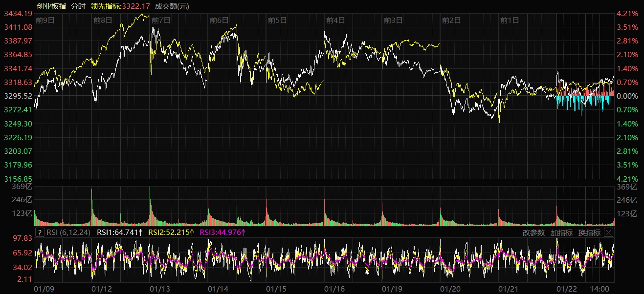Image resolution: width=644 pixels, height=294 pixels.
Task: Select the 成交额(元) volume label
Action: coord(172,6)
